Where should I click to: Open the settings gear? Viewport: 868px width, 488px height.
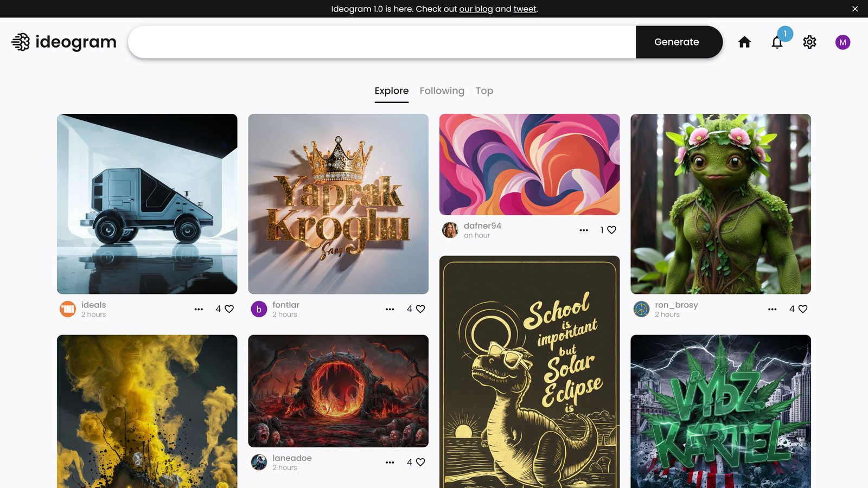point(809,42)
